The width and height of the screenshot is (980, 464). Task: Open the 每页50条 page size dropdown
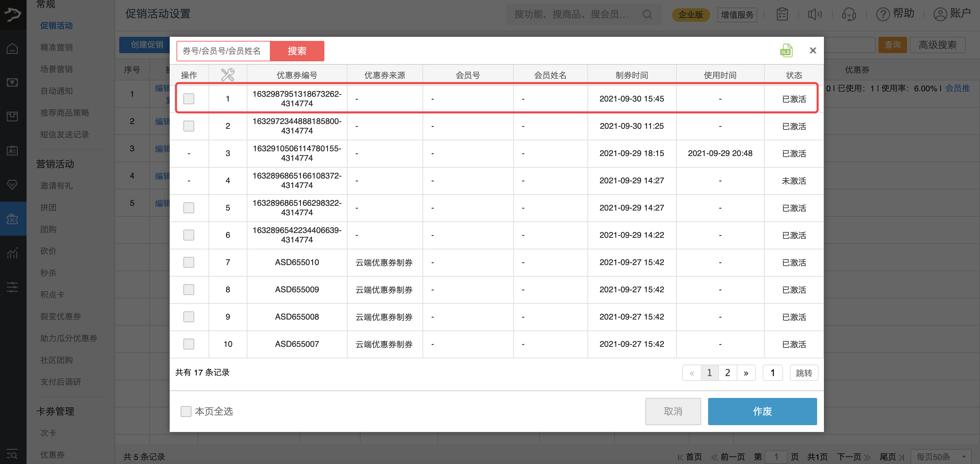tap(940, 457)
